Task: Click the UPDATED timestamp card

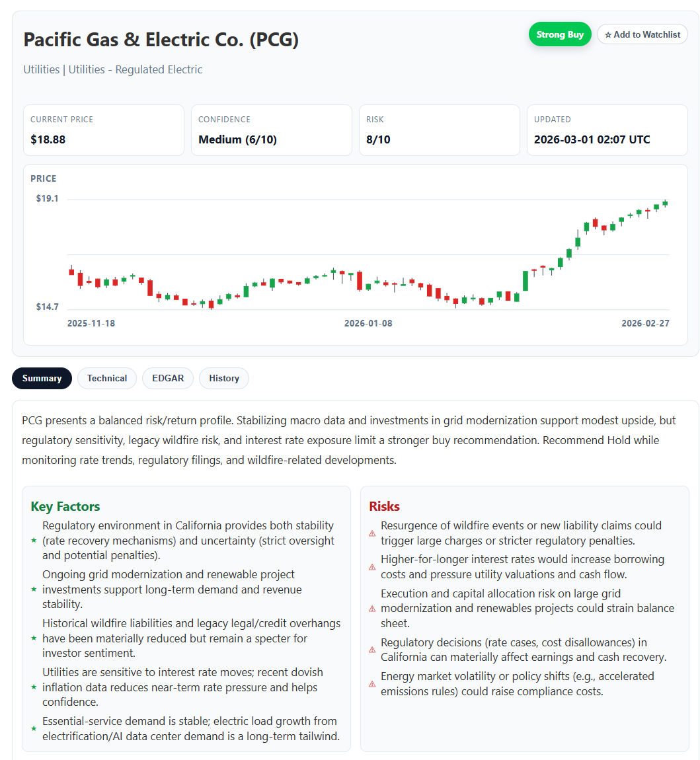Action: click(x=607, y=130)
